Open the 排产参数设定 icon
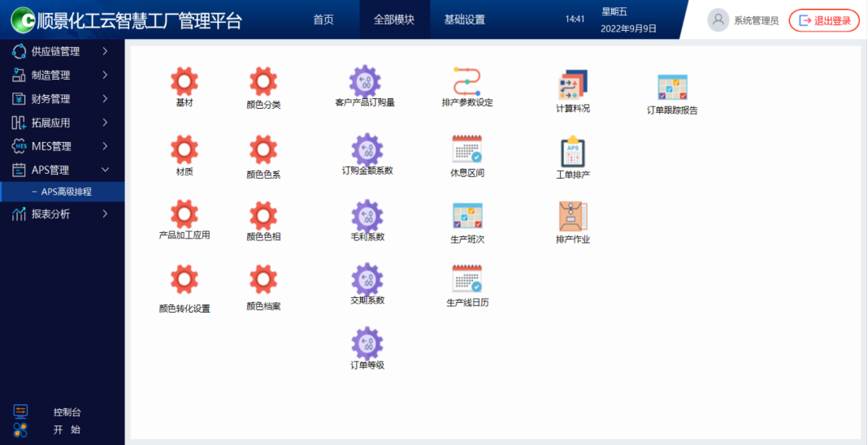868x445 pixels. [467, 81]
